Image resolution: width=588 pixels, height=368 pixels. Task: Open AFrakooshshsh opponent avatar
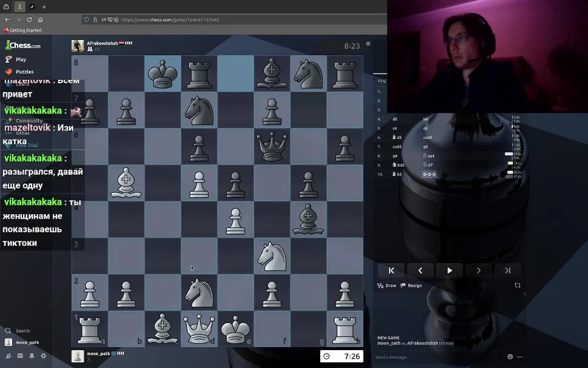point(78,46)
